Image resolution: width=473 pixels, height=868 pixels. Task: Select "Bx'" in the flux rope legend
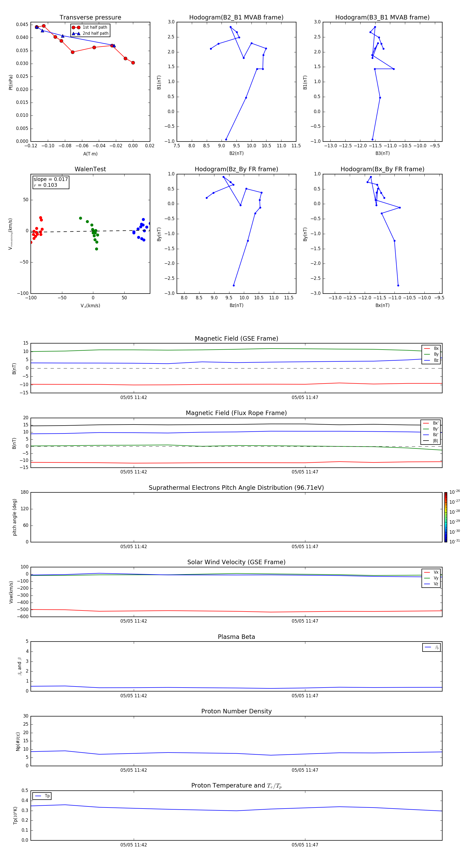click(431, 423)
